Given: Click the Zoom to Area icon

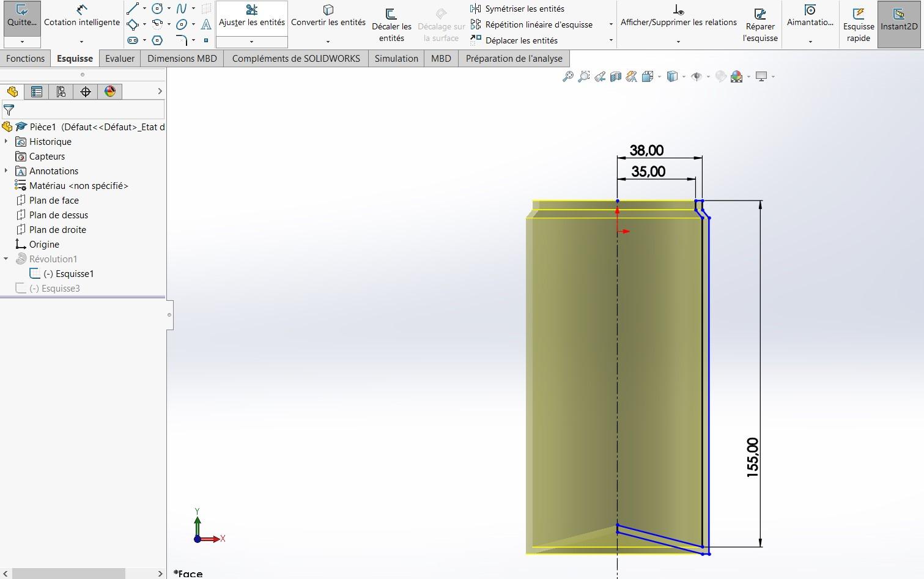Looking at the screenshot, I should tap(584, 76).
